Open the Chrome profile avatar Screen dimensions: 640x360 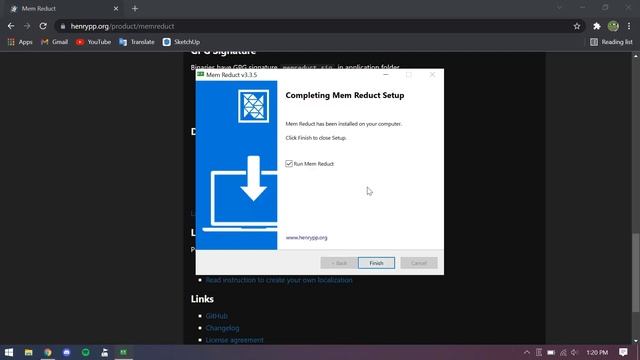point(613,26)
